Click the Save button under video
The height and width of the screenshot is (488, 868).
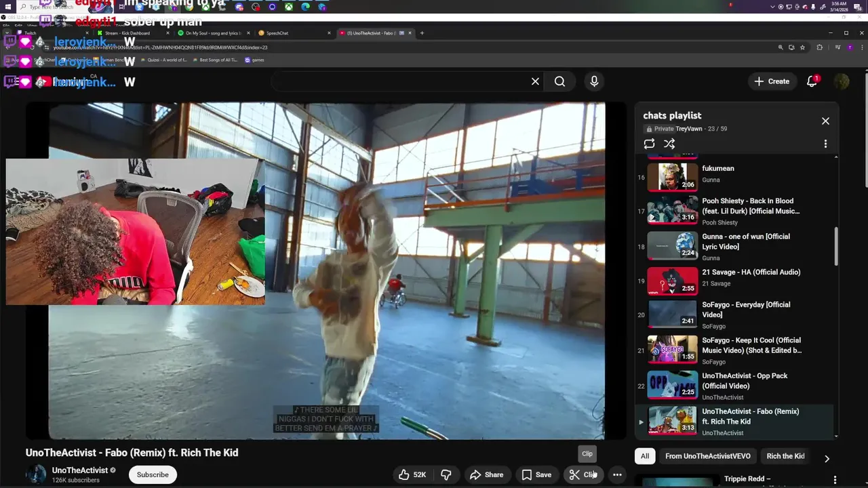(536, 474)
